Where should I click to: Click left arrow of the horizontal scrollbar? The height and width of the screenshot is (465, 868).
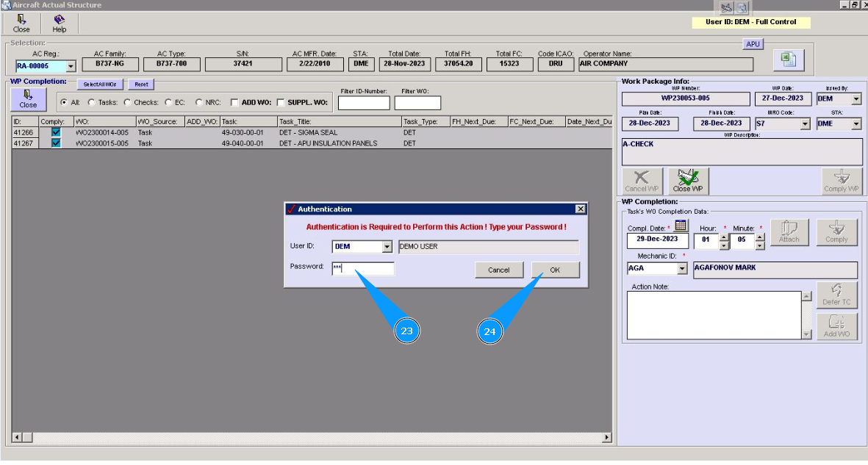(x=17, y=437)
